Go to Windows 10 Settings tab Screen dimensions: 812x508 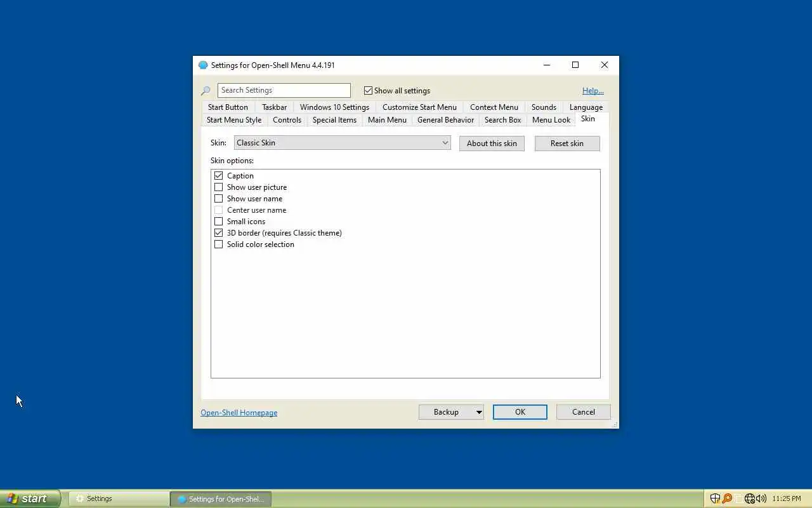[x=334, y=107]
